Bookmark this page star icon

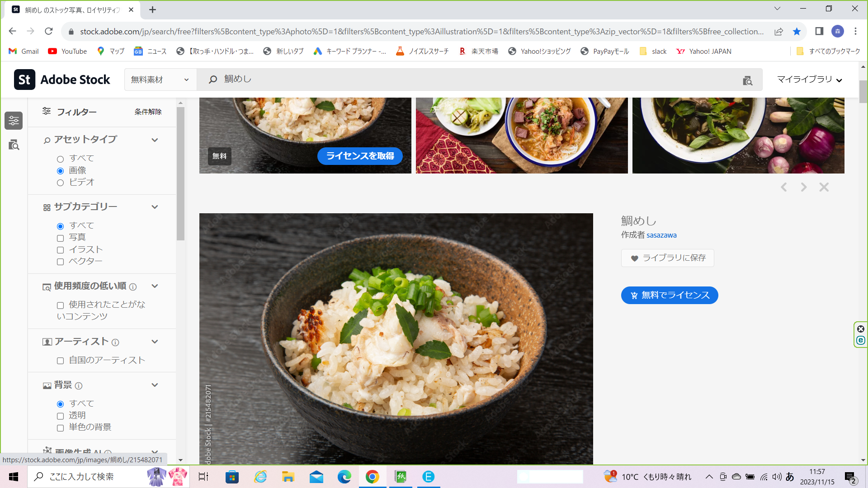pyautogui.click(x=797, y=31)
